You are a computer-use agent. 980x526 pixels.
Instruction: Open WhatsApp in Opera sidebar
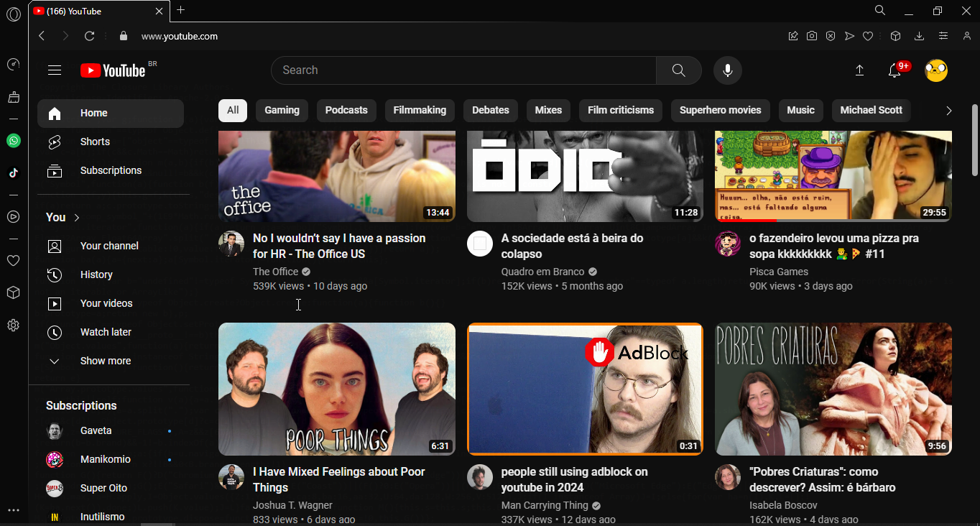tap(14, 141)
